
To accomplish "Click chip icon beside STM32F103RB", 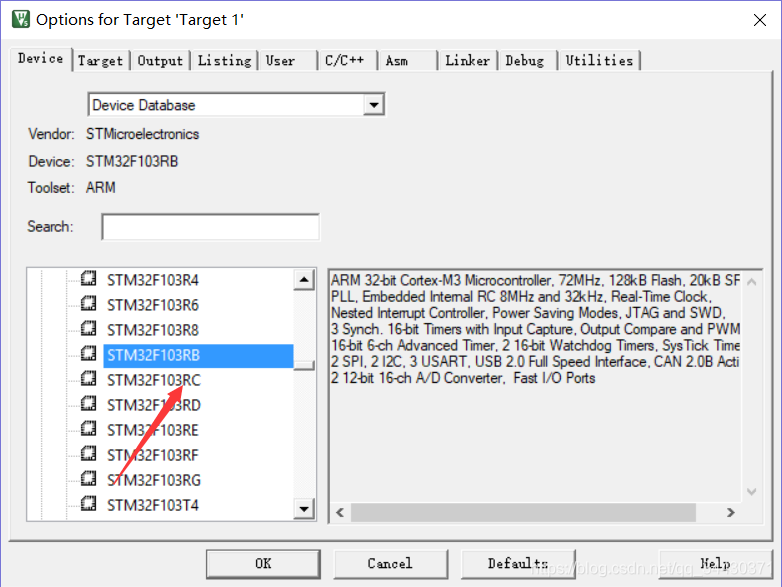I will click(x=88, y=354).
